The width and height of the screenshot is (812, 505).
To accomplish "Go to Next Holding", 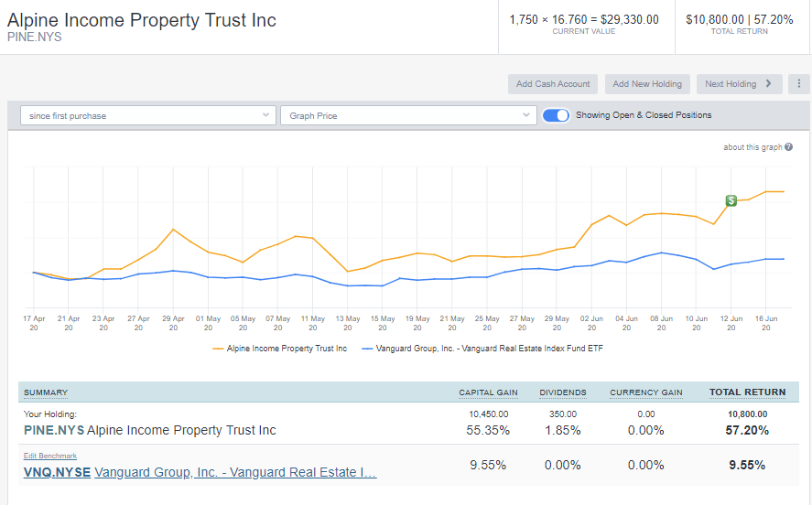I will 739,84.
